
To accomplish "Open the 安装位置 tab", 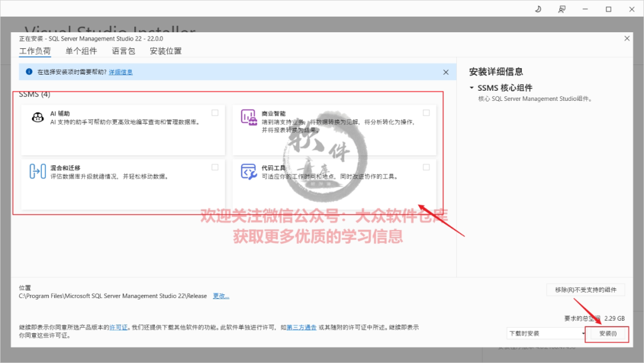I will pyautogui.click(x=166, y=51).
